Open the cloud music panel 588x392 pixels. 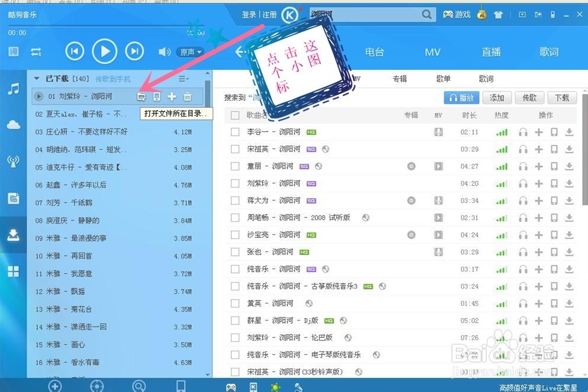click(13, 125)
